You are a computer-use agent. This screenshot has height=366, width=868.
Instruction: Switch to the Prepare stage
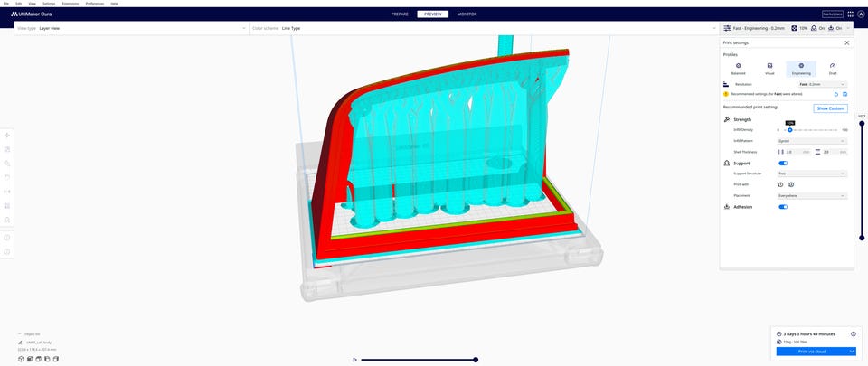point(400,14)
